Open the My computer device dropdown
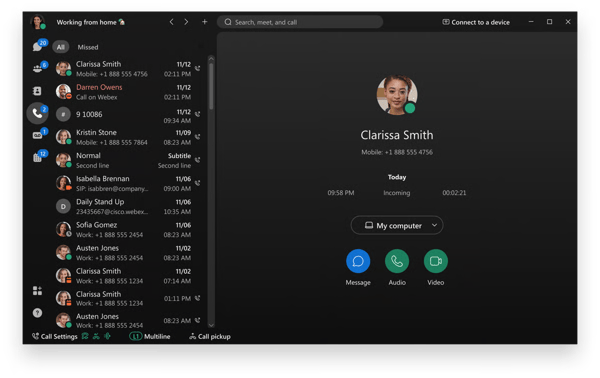Viewport: 600px width, 378px height. coord(397,225)
